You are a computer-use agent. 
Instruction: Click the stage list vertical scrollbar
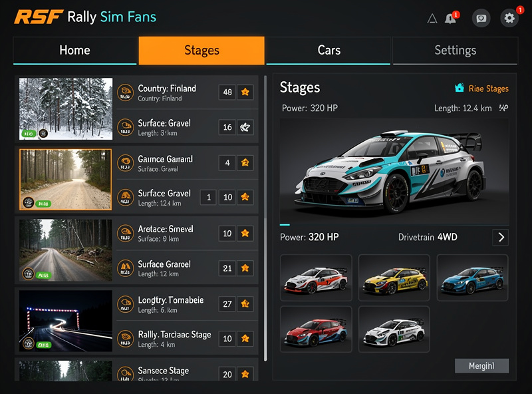265,219
